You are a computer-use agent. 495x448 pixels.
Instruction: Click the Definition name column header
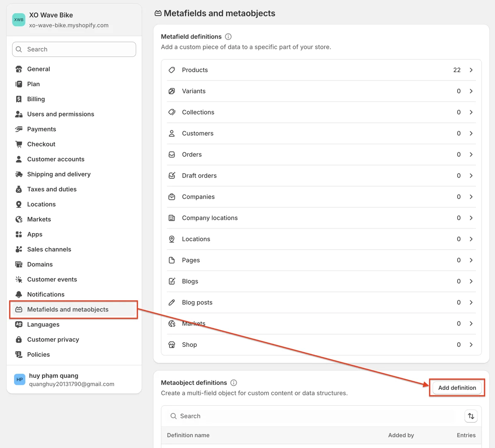pos(188,436)
